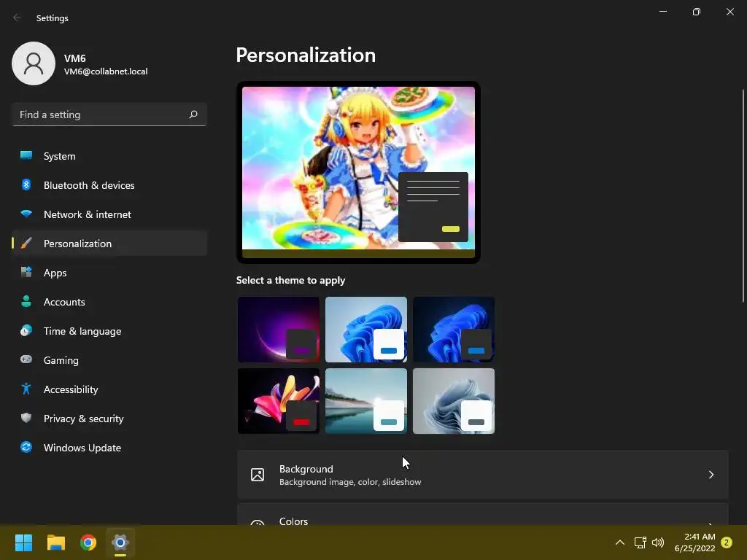Click the Gaming controller icon
747x560 pixels.
pyautogui.click(x=26, y=359)
